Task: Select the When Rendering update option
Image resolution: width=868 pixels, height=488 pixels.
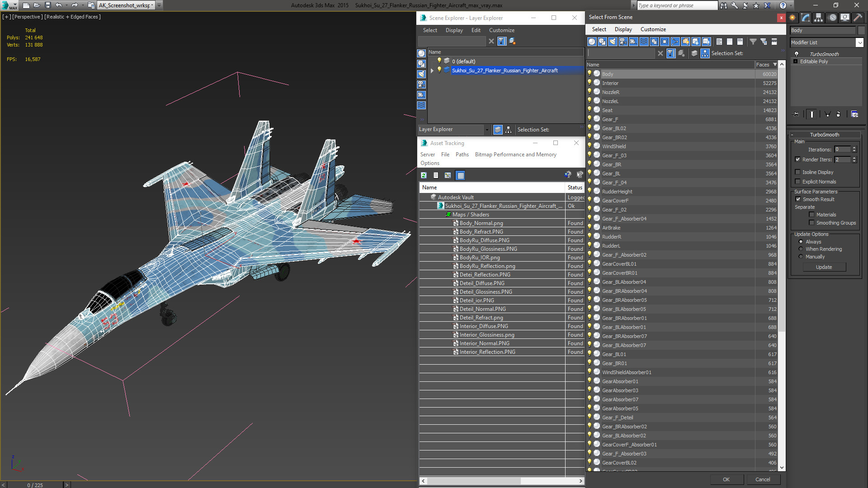Action: (x=801, y=249)
